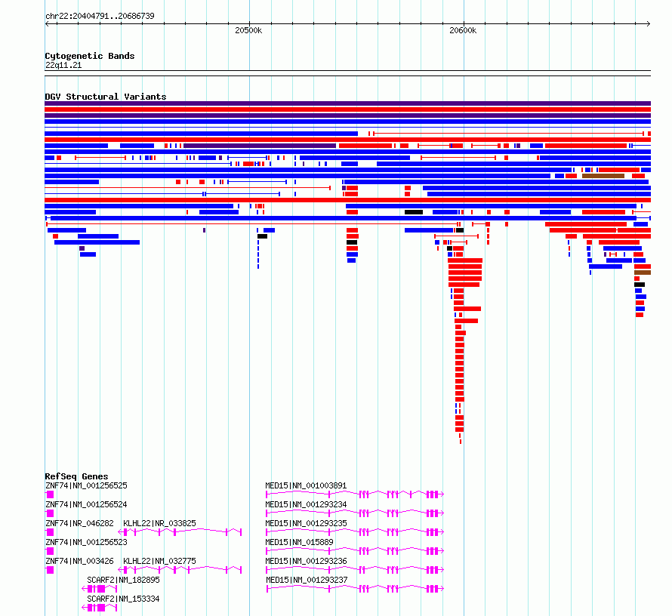
Task: Select the gene glyph beneath SCARF2|NM_153334
Action: tap(100, 608)
